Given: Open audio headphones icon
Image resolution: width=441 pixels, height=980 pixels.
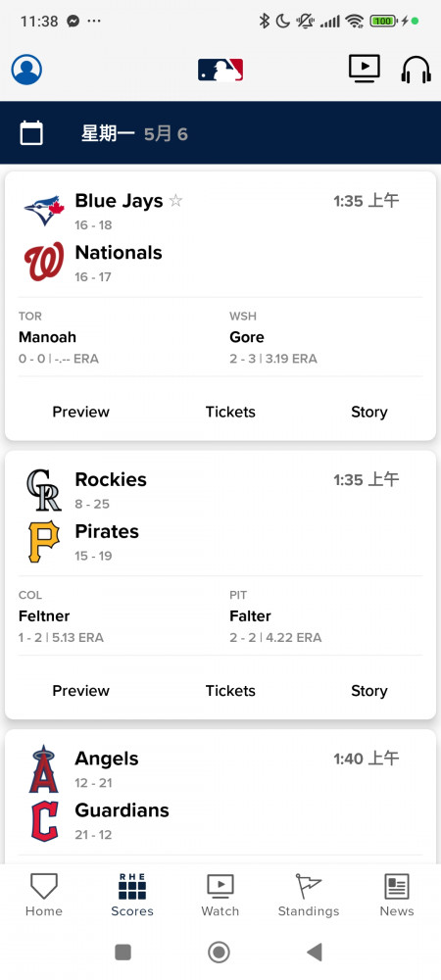Looking at the screenshot, I should click(416, 70).
